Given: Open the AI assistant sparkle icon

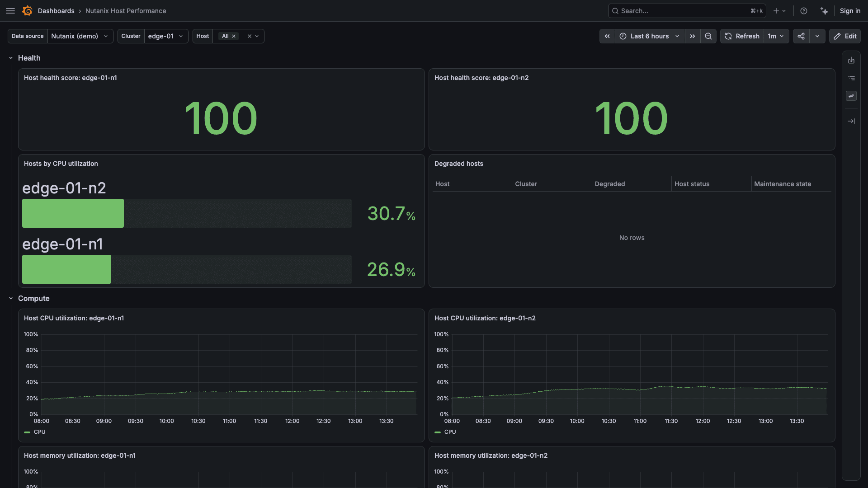Looking at the screenshot, I should tap(825, 11).
